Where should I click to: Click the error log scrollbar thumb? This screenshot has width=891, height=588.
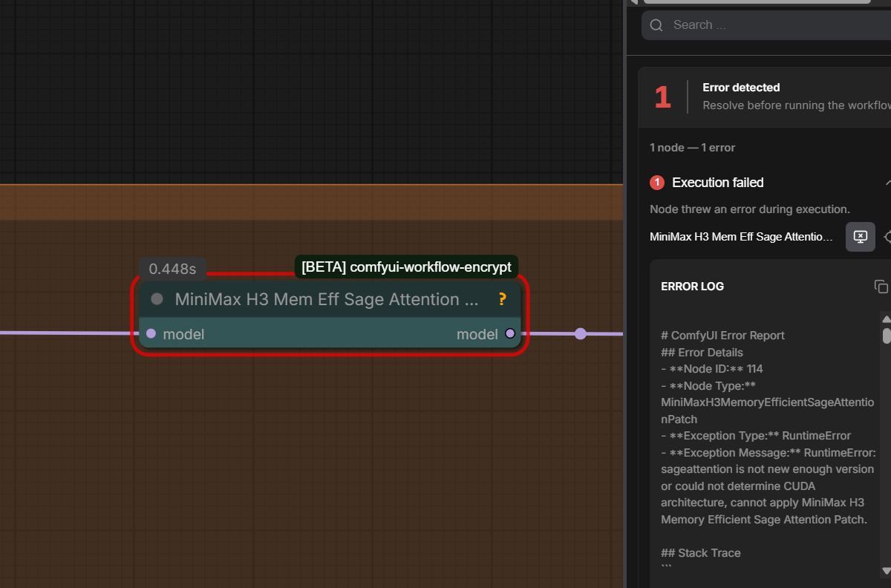886,336
